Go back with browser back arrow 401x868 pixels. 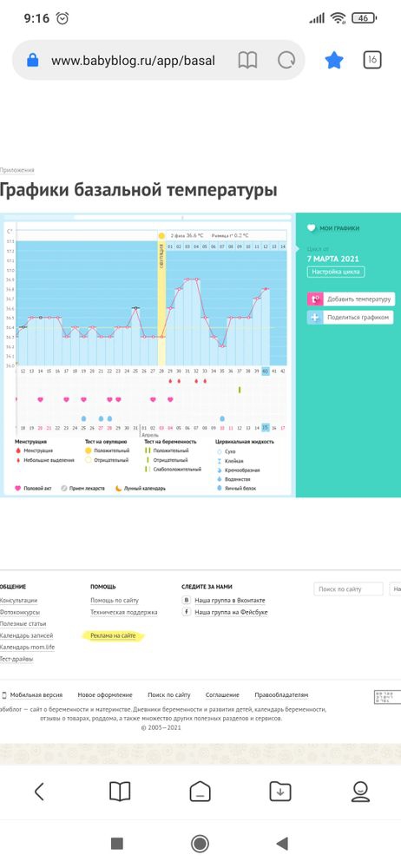click(x=39, y=792)
